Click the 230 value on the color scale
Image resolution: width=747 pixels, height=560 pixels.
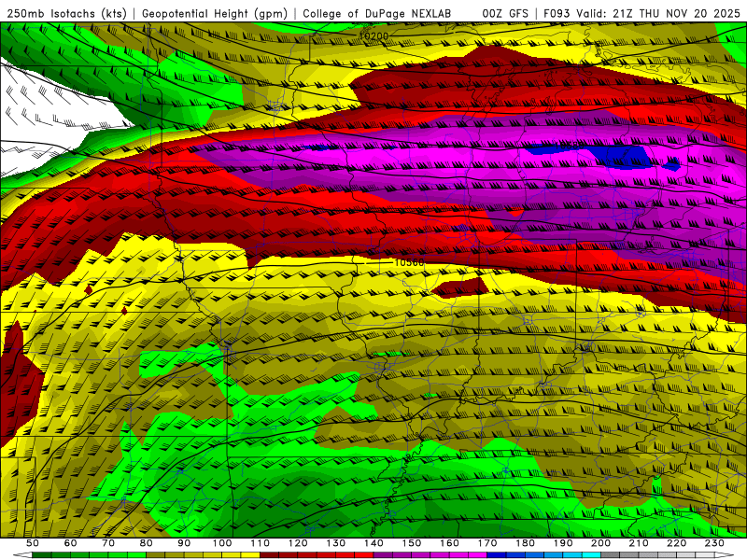coord(715,543)
